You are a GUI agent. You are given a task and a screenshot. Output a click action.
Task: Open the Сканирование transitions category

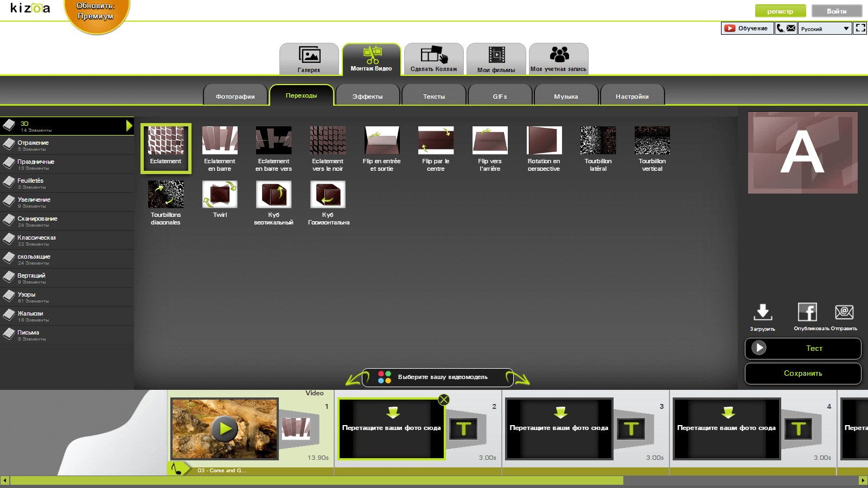[67, 221]
